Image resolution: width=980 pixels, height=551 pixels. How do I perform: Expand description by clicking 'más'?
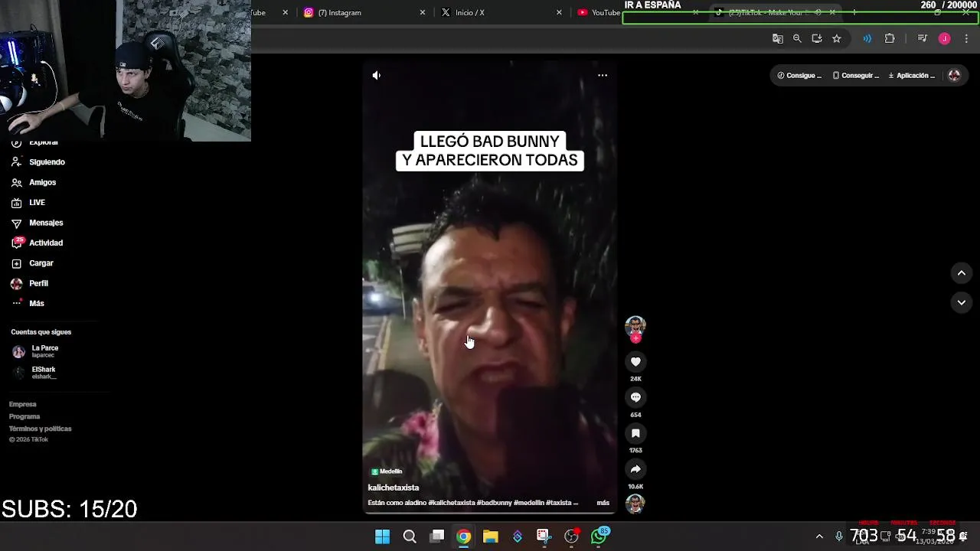[x=603, y=503]
